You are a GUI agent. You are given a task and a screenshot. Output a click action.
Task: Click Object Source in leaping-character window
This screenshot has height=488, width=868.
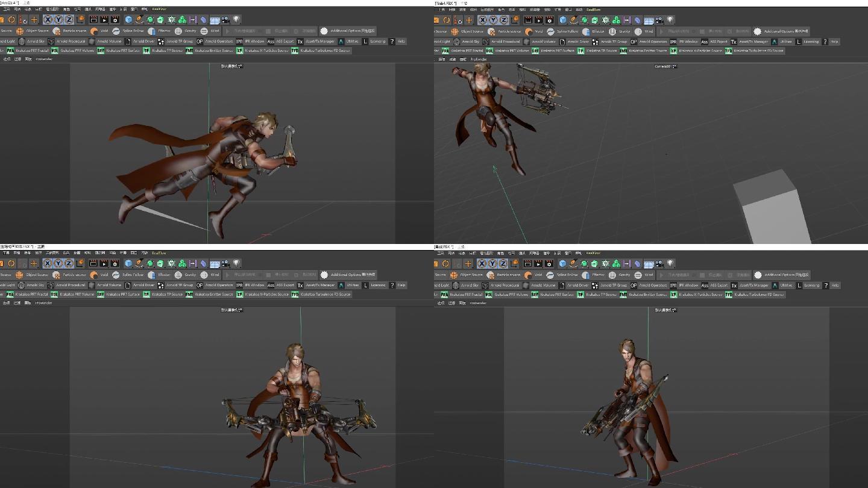click(x=33, y=30)
